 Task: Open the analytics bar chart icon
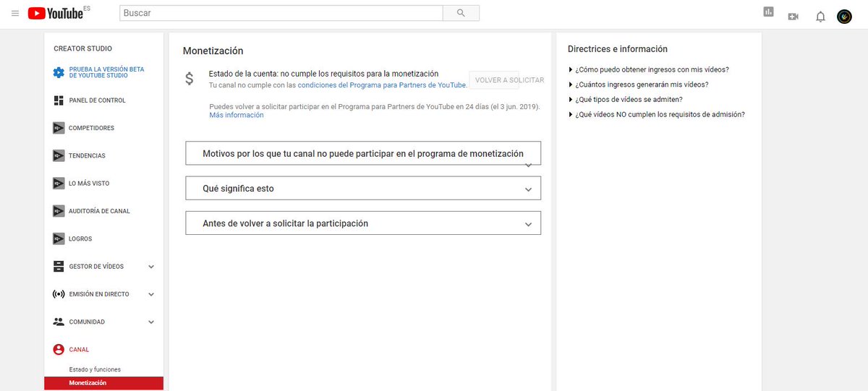[x=768, y=12]
